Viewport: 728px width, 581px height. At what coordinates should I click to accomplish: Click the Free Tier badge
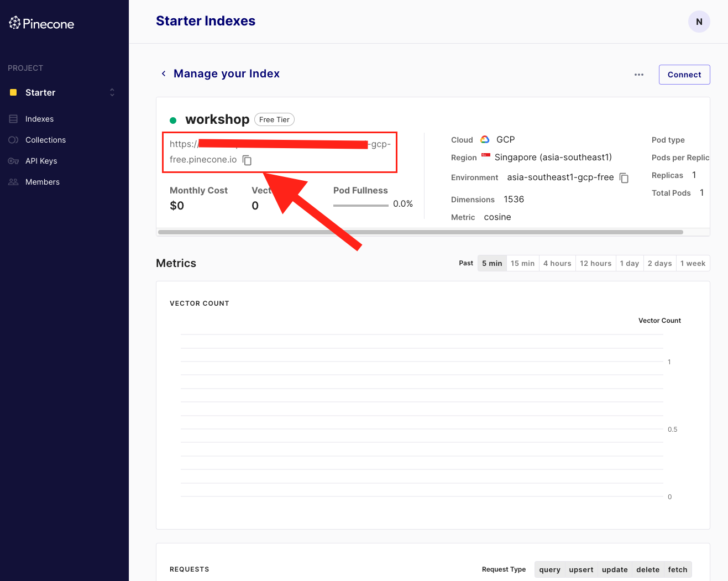274,119
